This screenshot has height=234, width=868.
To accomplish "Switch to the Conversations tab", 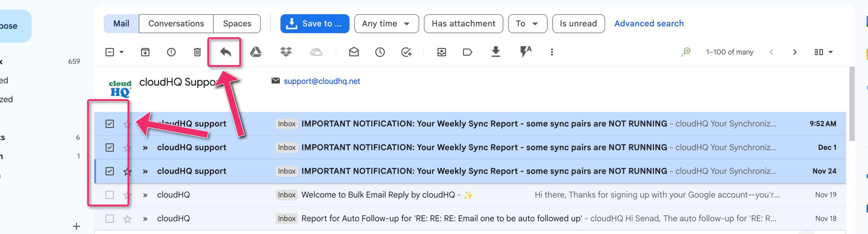I will click(176, 24).
